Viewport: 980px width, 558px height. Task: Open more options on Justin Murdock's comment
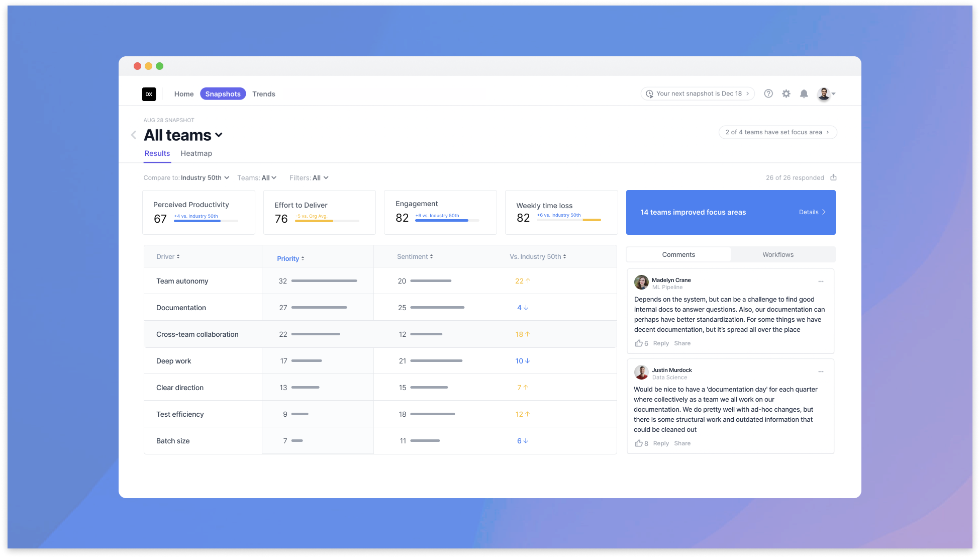click(821, 371)
